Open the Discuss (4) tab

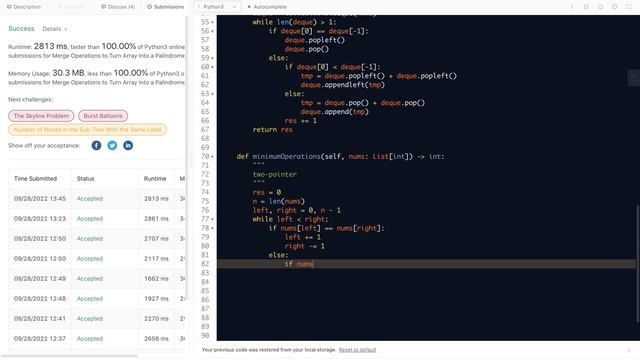[118, 7]
